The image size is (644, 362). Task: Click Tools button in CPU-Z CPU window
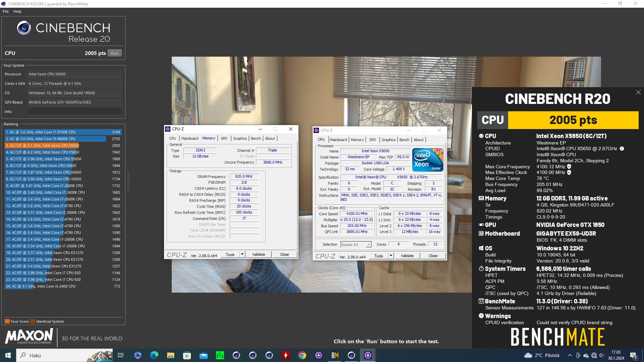[379, 256]
